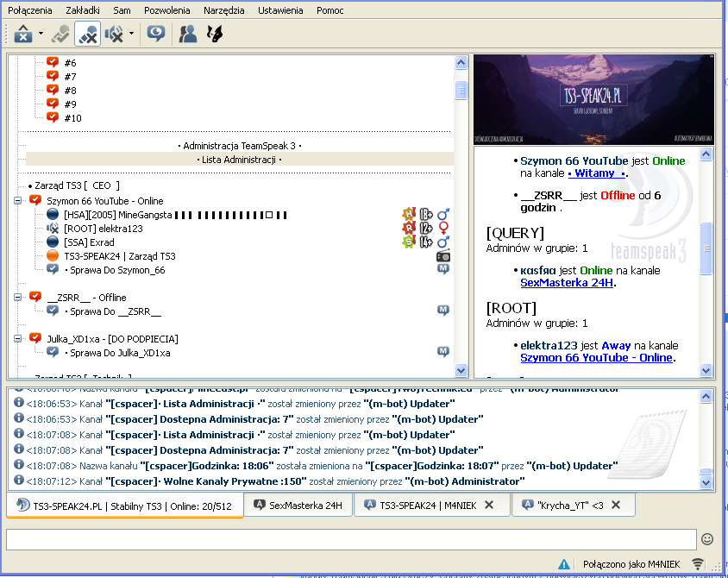Click the M badge beside Sprawa Do Szymon_66

click(x=443, y=270)
